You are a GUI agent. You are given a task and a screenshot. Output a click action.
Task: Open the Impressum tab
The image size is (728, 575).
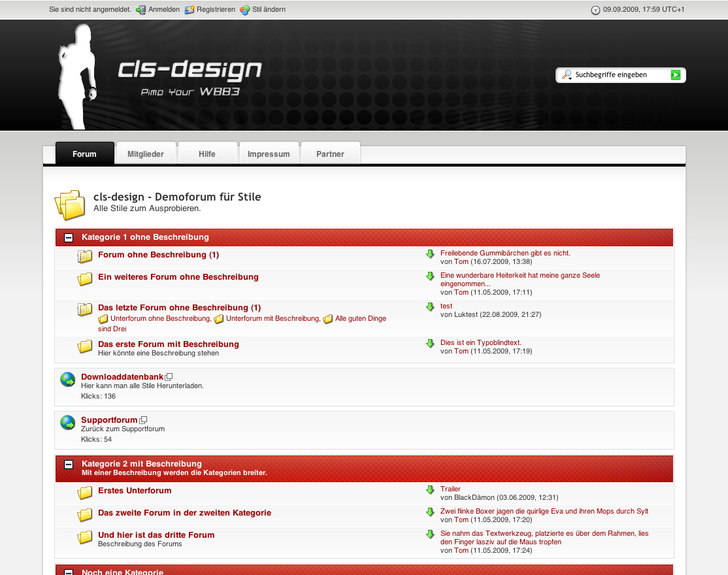(269, 154)
